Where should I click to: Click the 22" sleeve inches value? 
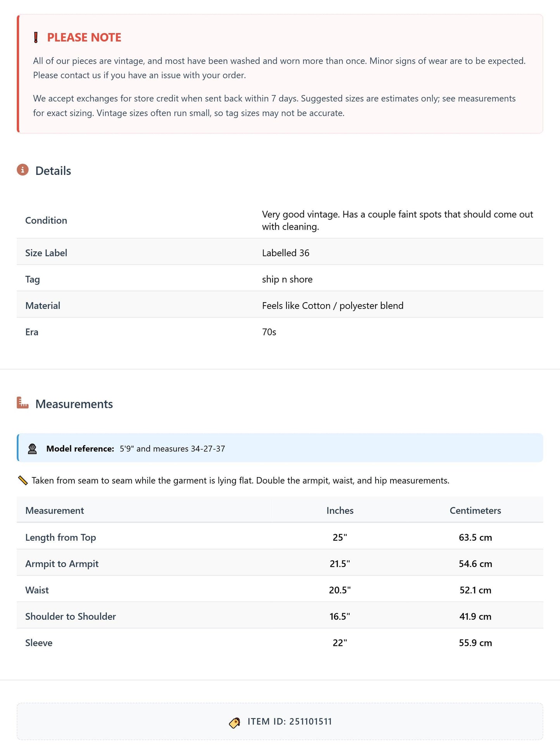tap(340, 643)
